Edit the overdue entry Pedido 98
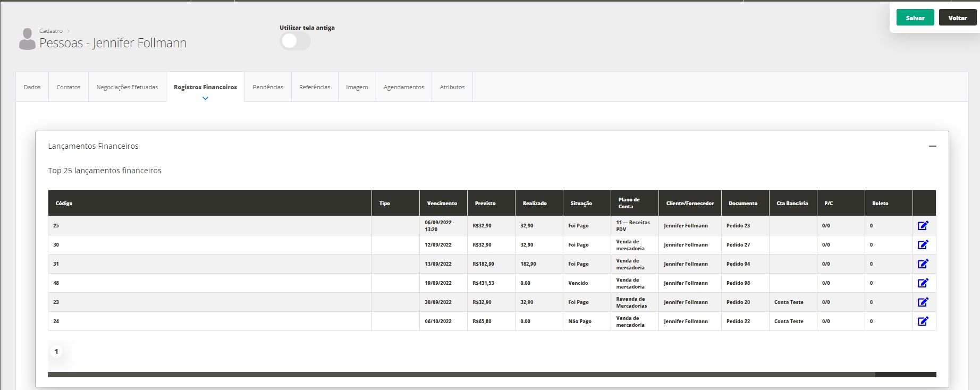The image size is (980, 390). (x=923, y=283)
